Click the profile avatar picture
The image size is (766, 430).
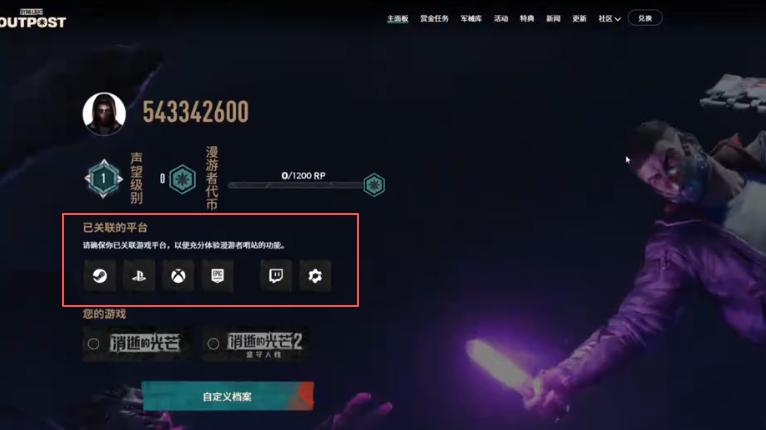[x=104, y=113]
